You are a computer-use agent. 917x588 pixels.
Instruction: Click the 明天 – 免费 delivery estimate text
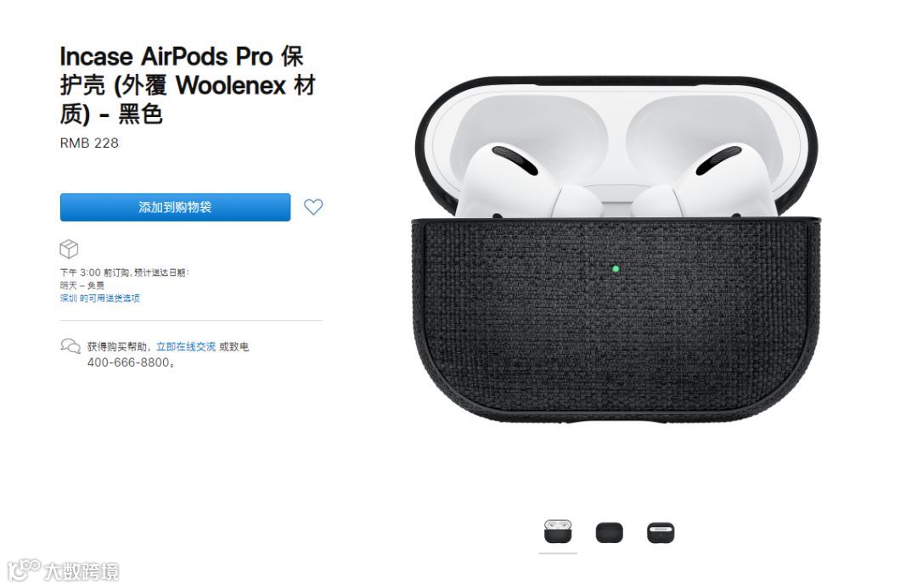point(82,285)
